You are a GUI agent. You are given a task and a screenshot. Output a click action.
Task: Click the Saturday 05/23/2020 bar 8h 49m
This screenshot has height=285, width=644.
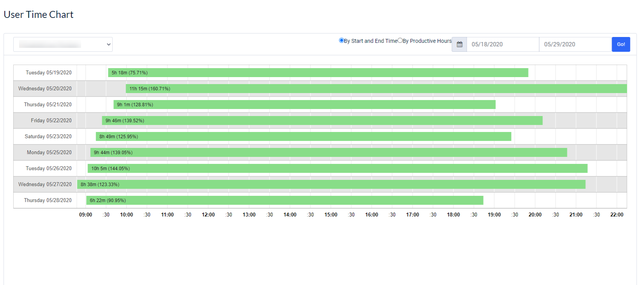303,137
